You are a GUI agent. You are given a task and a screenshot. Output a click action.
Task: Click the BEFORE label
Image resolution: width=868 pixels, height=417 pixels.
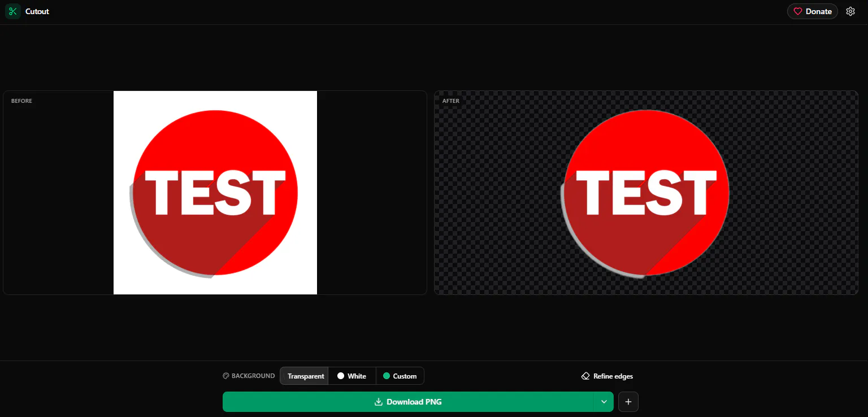pos(21,101)
